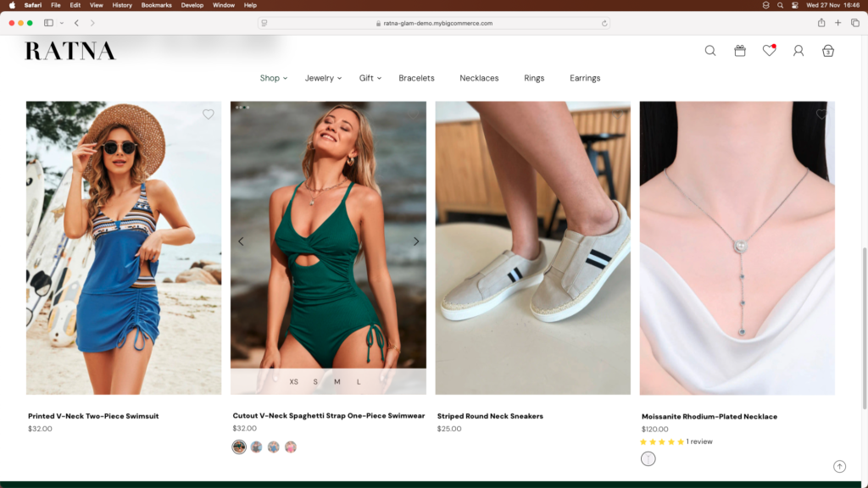The width and height of the screenshot is (868, 488).
Task: Select the second swimwear color swatch
Action: coord(256,447)
